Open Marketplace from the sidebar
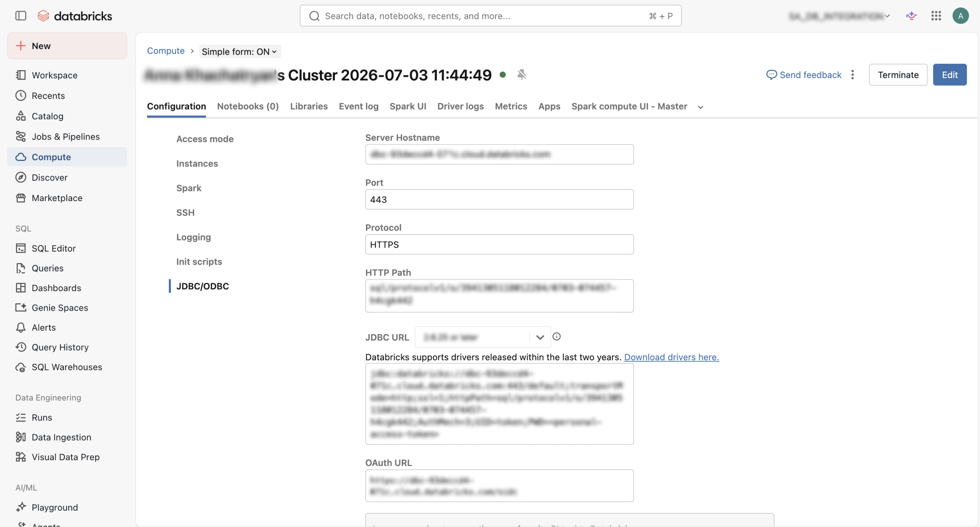The image size is (980, 527). tap(67, 198)
